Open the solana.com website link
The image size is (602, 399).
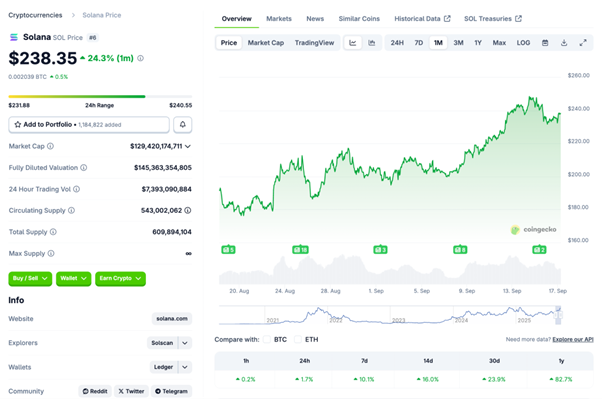172,318
